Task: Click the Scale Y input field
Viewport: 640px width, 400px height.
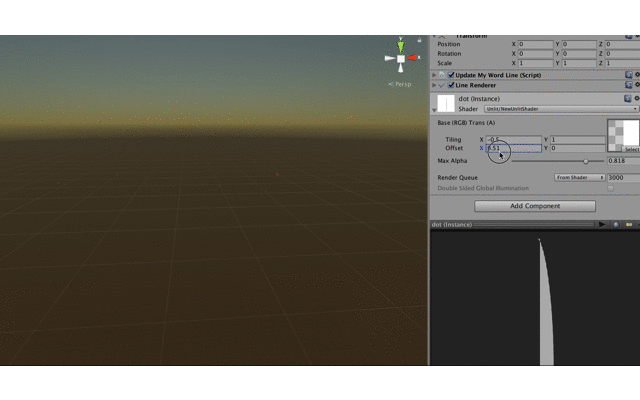Action: 579,63
